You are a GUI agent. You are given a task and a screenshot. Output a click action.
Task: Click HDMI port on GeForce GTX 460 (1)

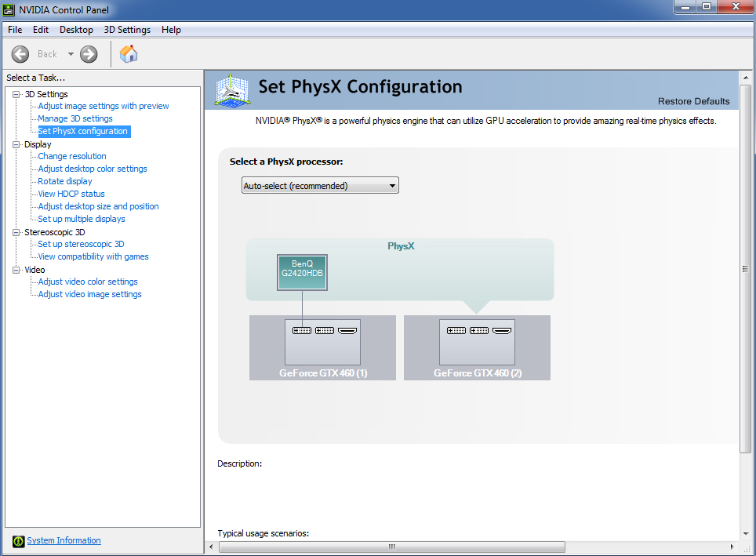pyautogui.click(x=347, y=330)
